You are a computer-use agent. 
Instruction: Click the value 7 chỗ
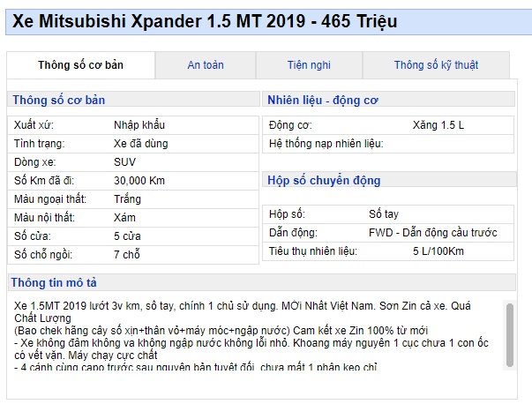126,254
